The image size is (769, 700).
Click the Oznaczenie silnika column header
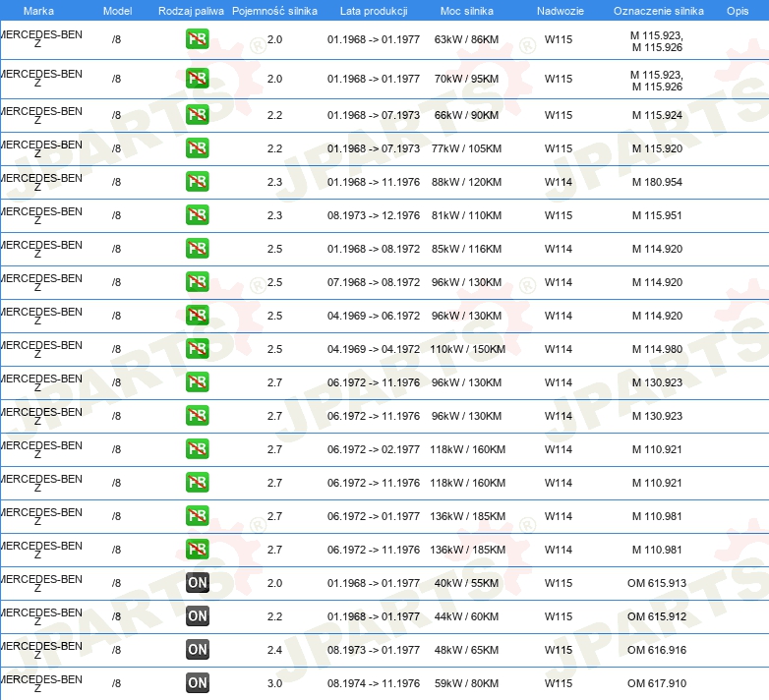tap(658, 11)
